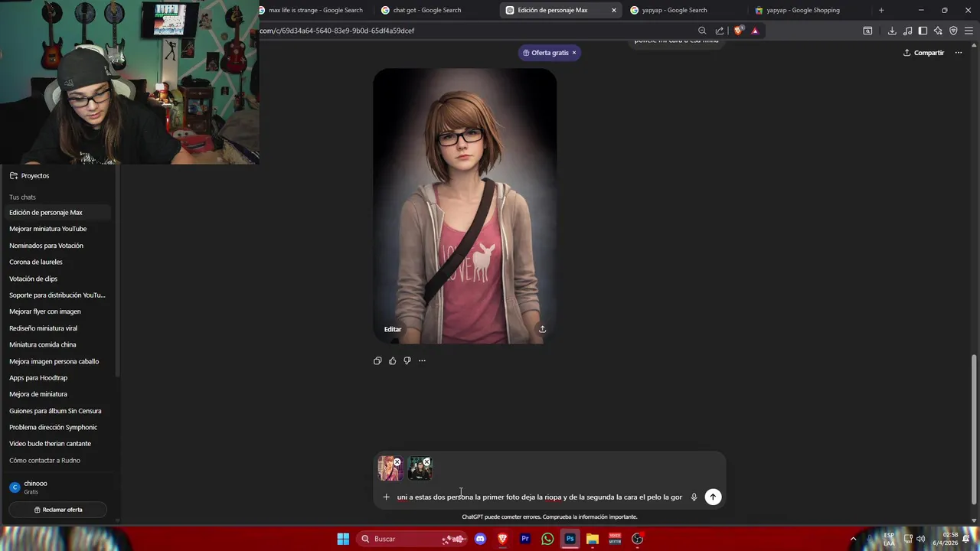Viewport: 980px width, 551px height.
Task: Click the Brave VPN shield icon
Action: pos(953,31)
